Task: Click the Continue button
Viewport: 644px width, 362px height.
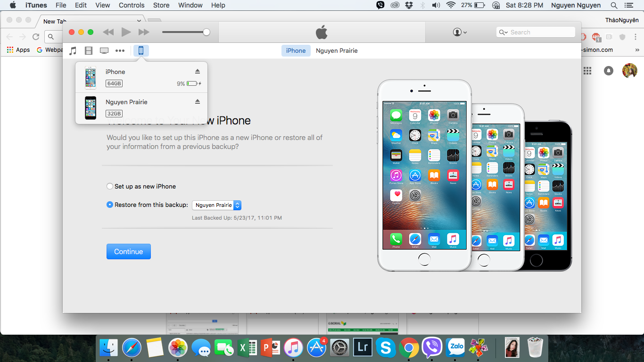Action: tap(128, 252)
